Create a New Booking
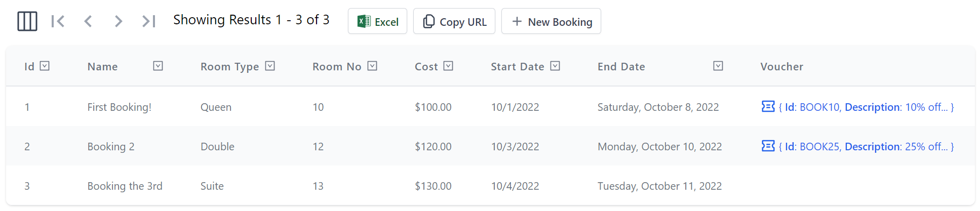 pos(551,21)
